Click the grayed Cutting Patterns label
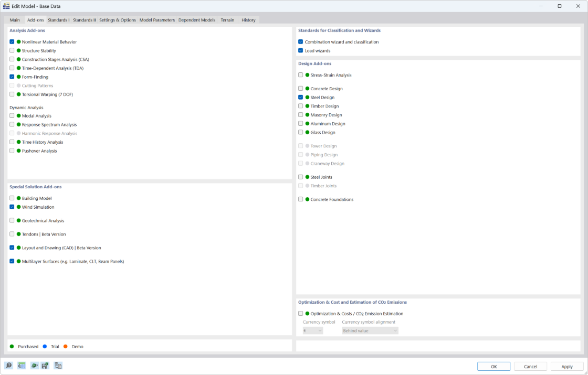 click(37, 85)
